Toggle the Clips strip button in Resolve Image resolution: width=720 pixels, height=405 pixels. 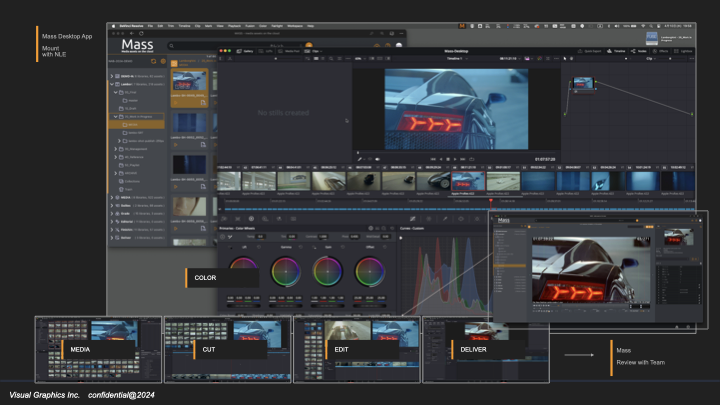[313, 51]
